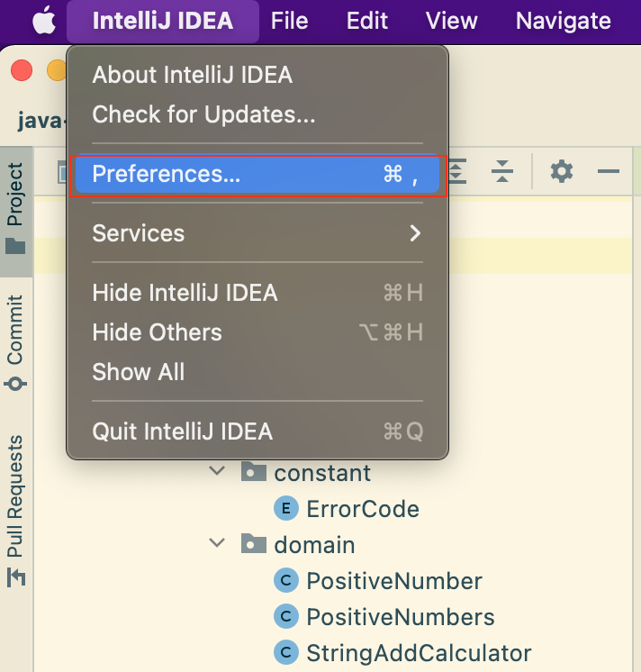
Task: Open the StringAddCalculator class
Action: 419,653
